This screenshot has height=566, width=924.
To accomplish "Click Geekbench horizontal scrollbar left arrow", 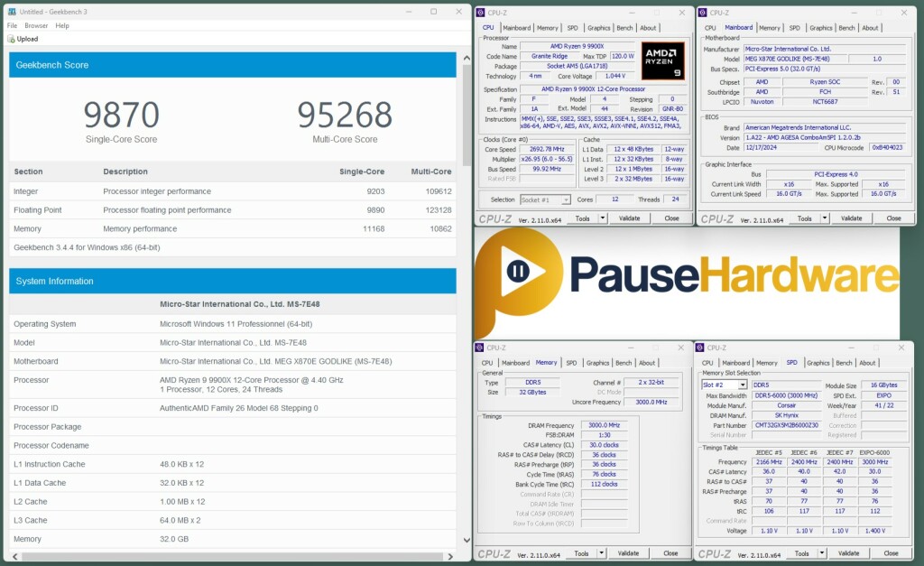I will click(14, 557).
